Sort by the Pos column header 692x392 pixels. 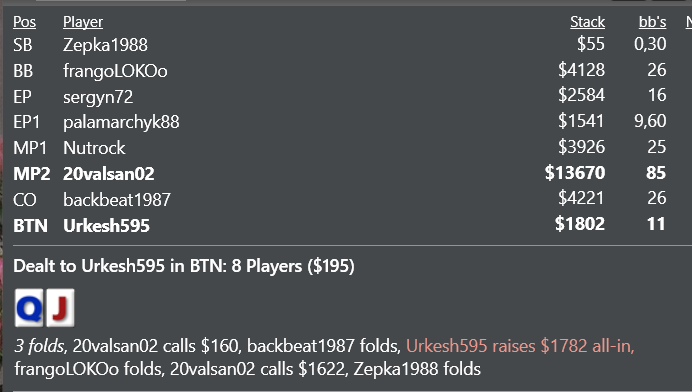click(24, 22)
